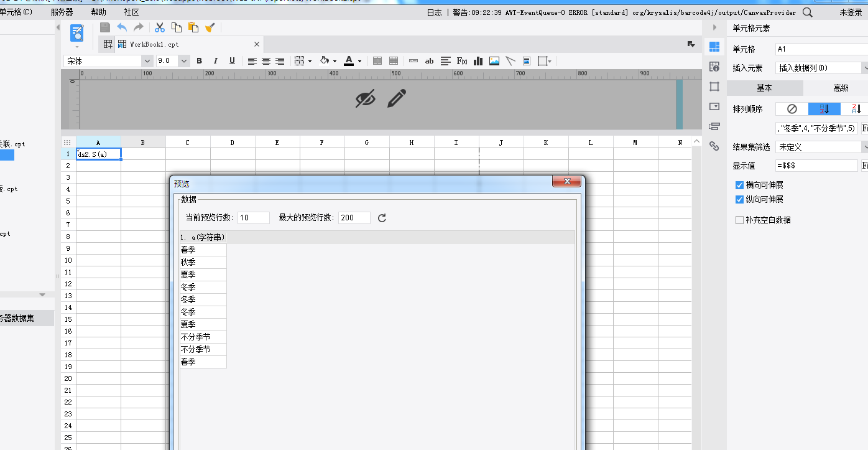868x450 pixels.
Task: Align text center
Action: pos(266,61)
